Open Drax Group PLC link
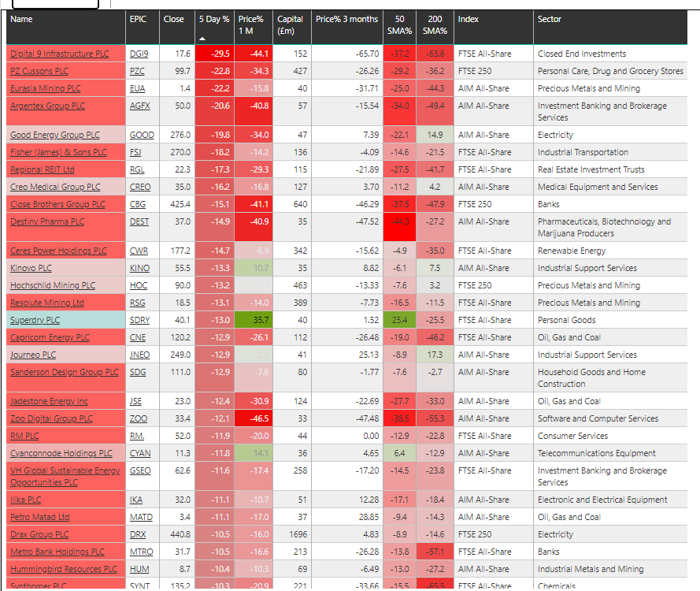Screen dimensions: 700x591 tap(39, 536)
